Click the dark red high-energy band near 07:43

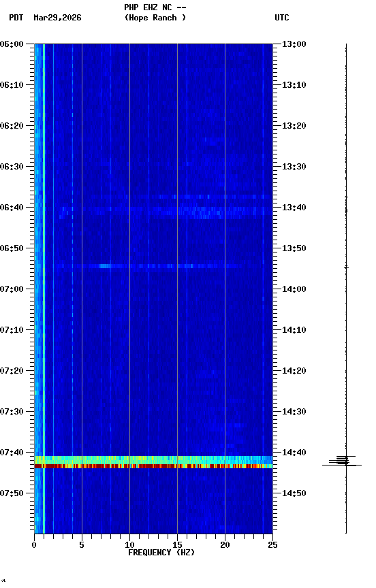(153, 466)
